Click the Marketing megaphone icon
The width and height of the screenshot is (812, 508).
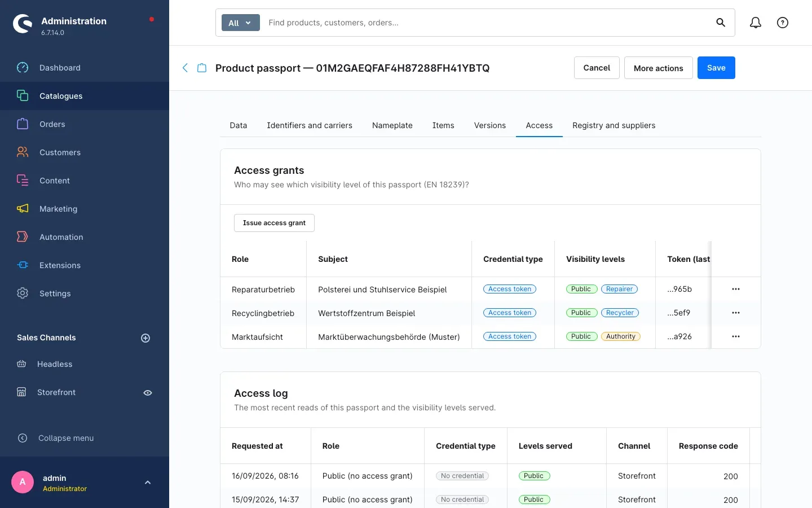(23, 209)
